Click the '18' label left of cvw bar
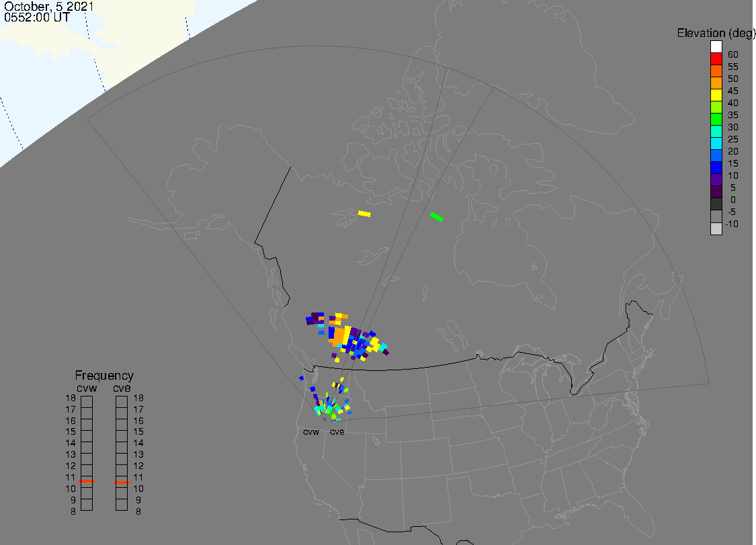This screenshot has height=545, width=756. tap(71, 398)
